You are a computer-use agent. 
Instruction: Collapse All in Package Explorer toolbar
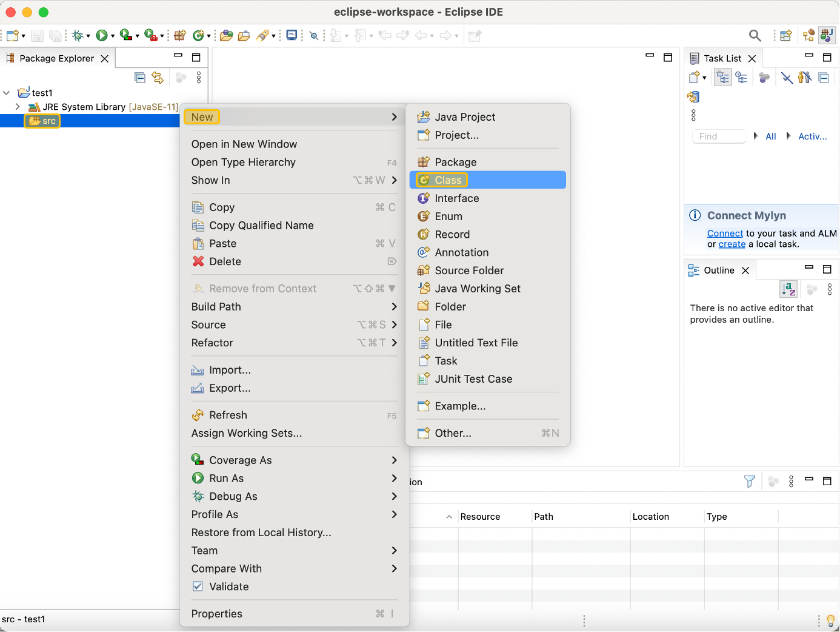[x=140, y=78]
